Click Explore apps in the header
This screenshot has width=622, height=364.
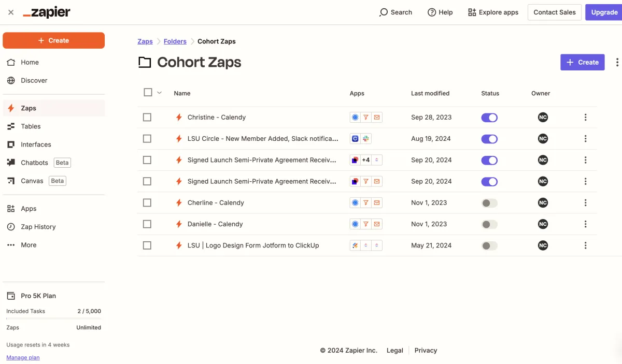point(493,12)
